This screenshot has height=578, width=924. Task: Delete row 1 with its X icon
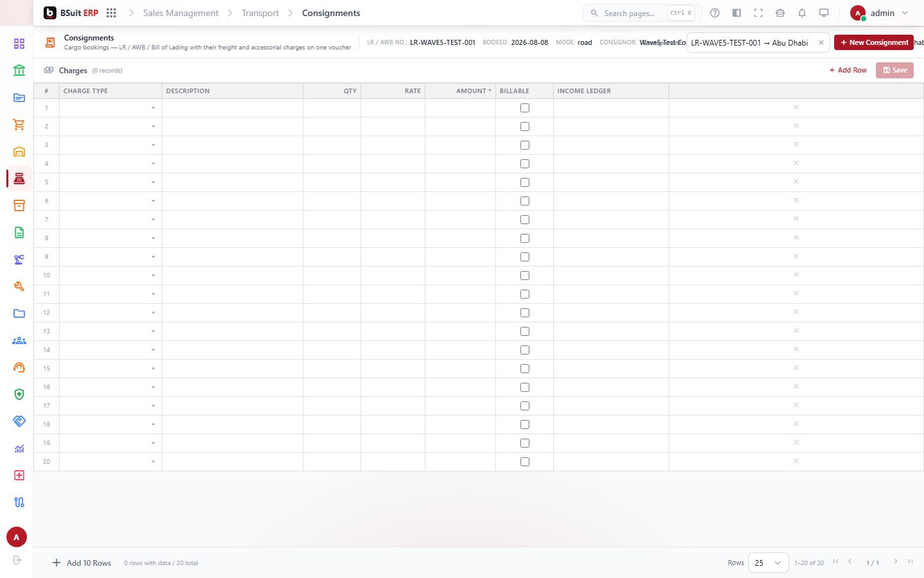(x=796, y=107)
